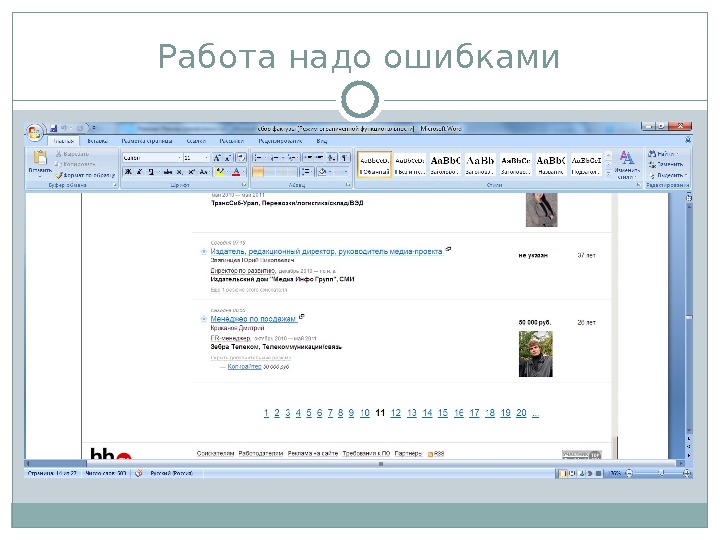Viewport: 720px width, 540px height.
Task: Open the font name dropdown
Action: pos(179,158)
